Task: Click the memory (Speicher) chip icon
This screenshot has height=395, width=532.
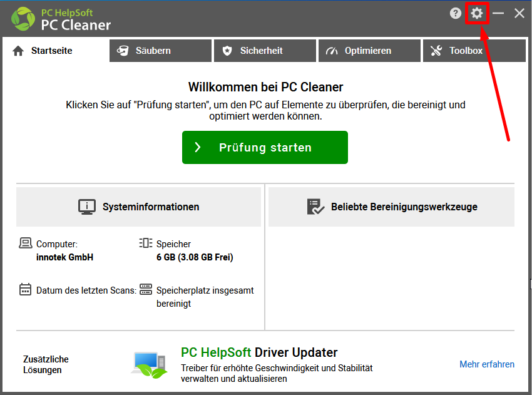Action: 145,244
